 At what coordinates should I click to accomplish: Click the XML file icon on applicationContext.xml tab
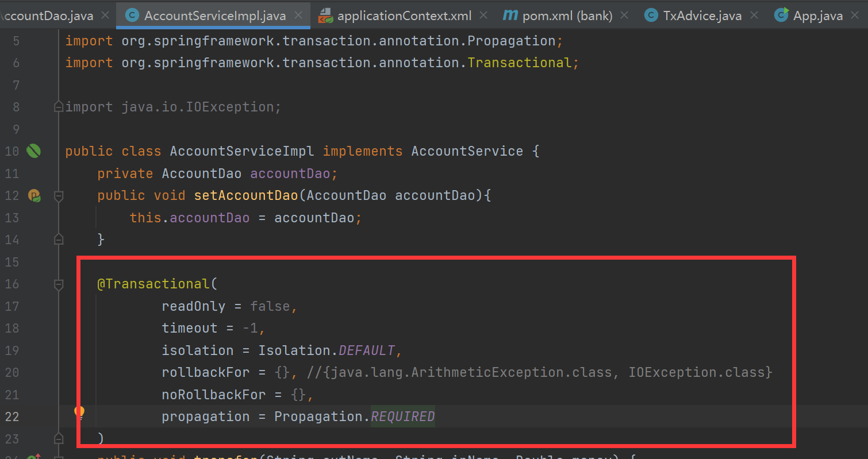pyautogui.click(x=325, y=16)
